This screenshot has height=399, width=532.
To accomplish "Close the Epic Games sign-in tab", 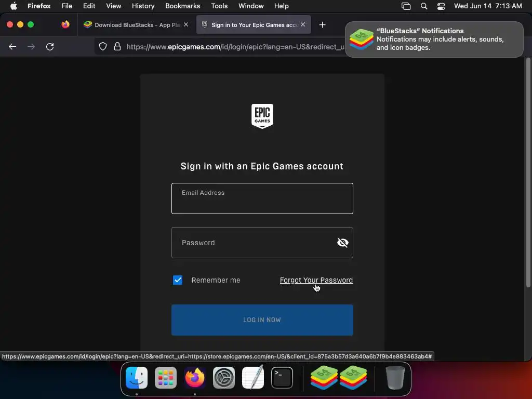I will (303, 24).
